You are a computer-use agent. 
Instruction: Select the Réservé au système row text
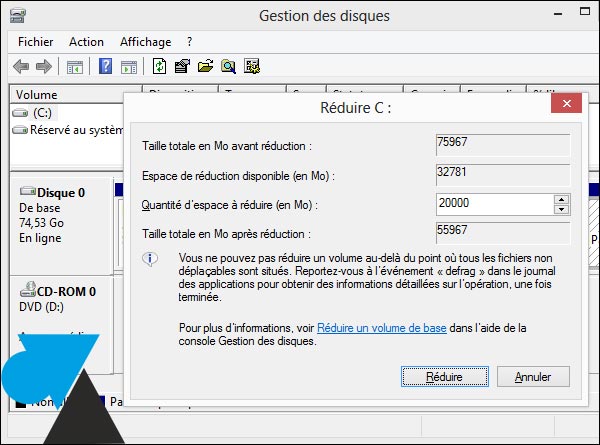[x=77, y=130]
